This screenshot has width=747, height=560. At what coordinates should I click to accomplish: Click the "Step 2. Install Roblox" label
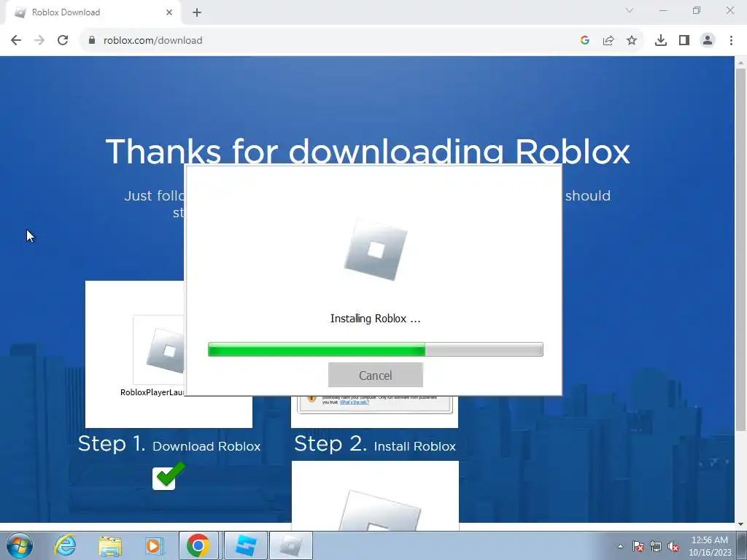pyautogui.click(x=375, y=445)
